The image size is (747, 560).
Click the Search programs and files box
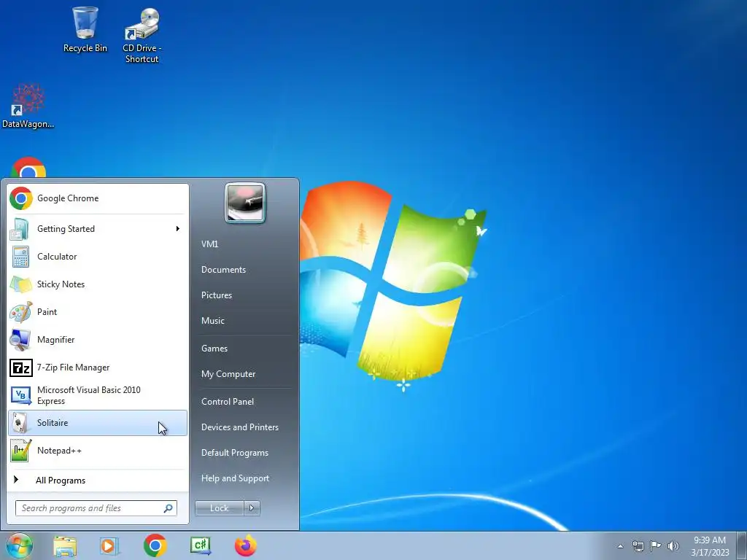[x=96, y=508]
